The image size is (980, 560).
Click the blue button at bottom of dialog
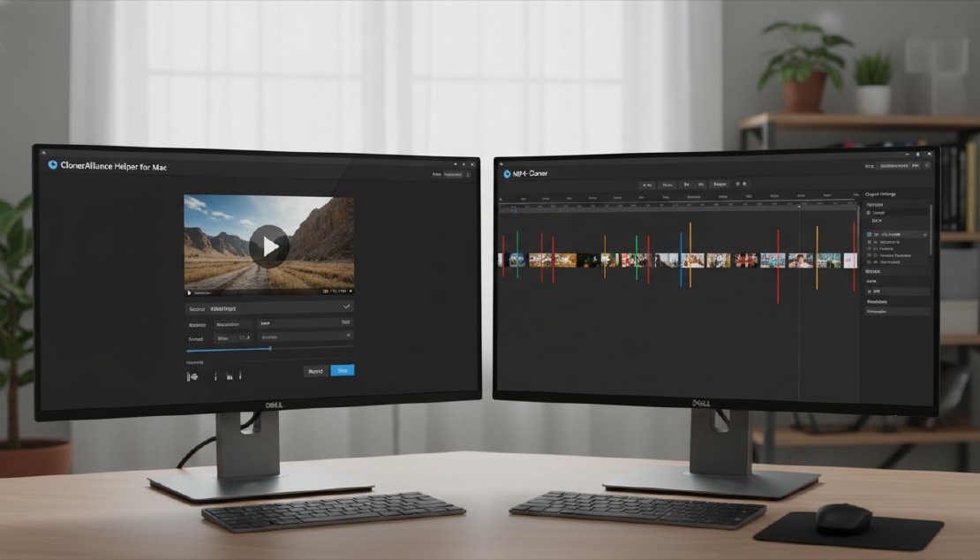(x=343, y=371)
